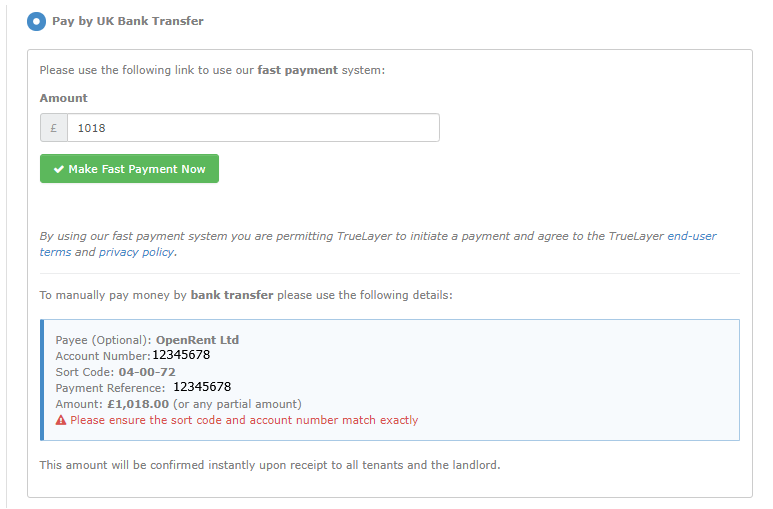Open the privacy policy link

137,252
